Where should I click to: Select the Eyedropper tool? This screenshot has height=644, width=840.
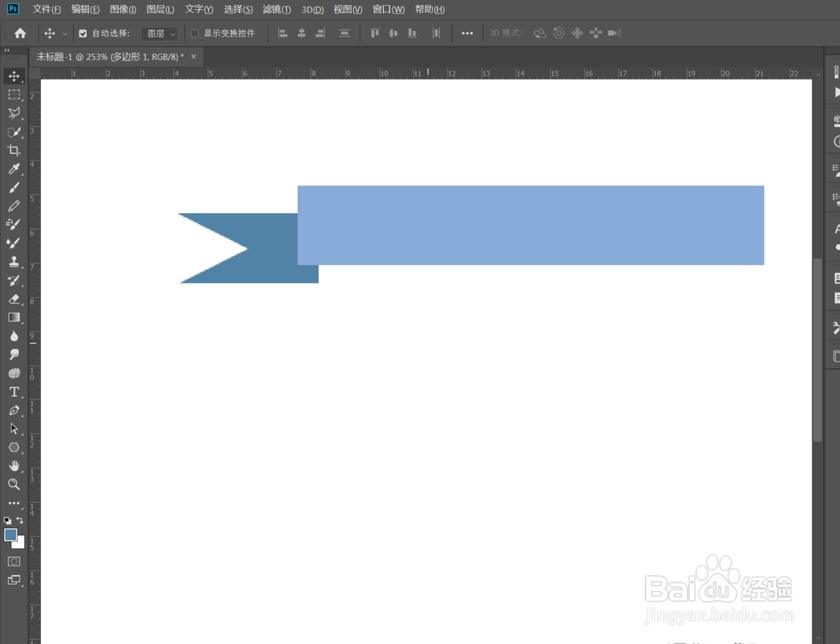coord(14,168)
